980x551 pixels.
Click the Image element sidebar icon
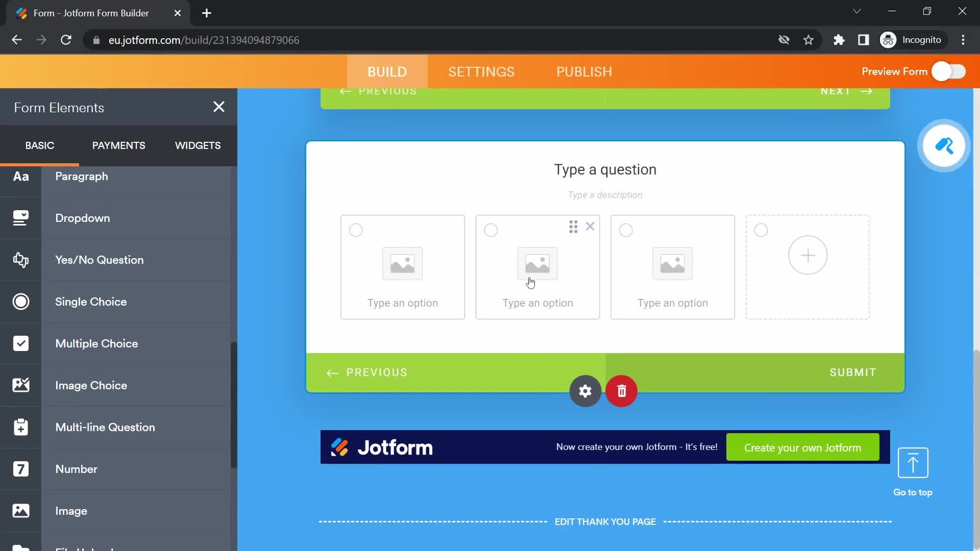point(21,511)
